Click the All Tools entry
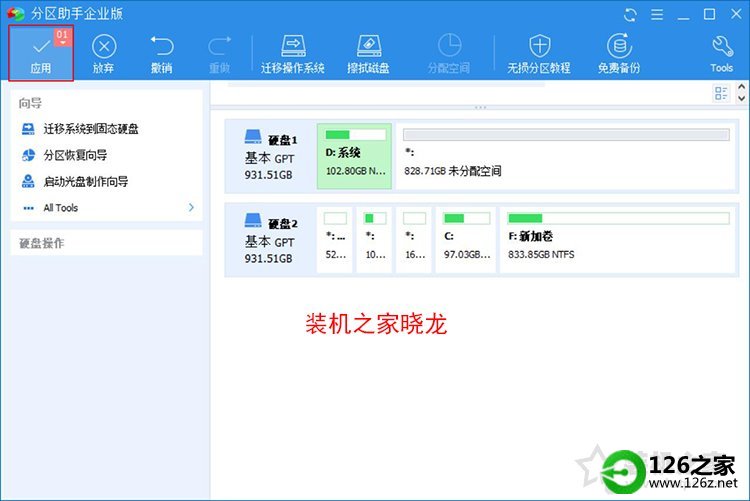 tap(60, 208)
